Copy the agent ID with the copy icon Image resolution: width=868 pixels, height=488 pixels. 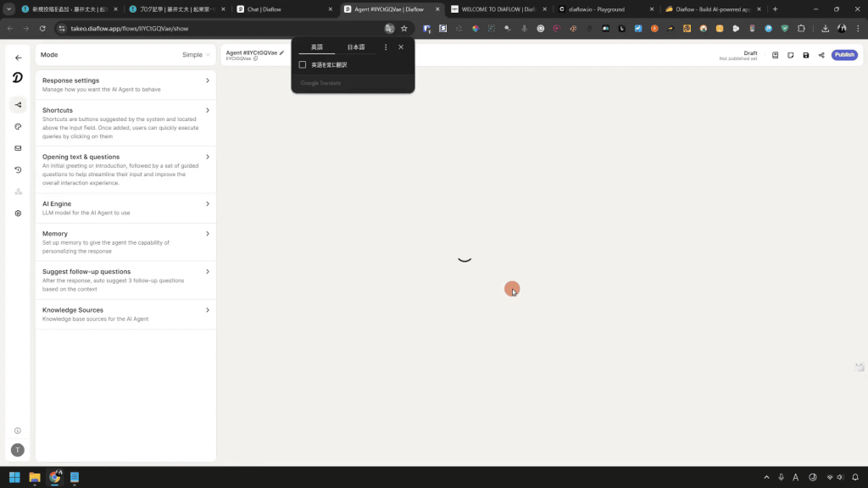click(256, 58)
